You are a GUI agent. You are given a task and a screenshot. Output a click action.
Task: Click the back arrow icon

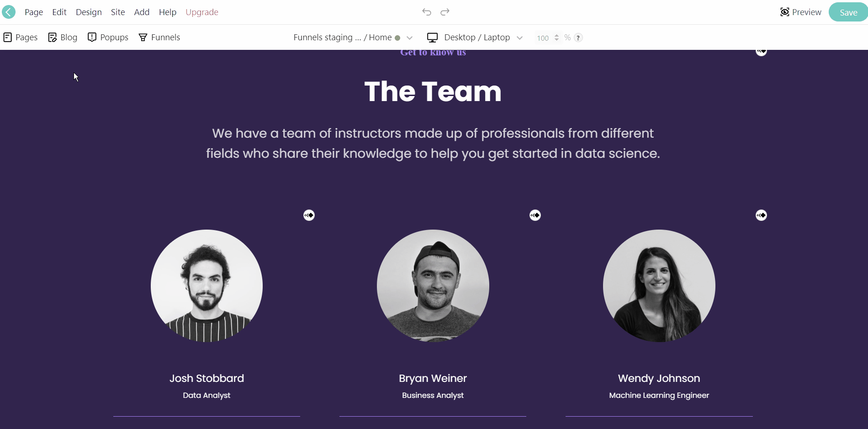coord(9,12)
